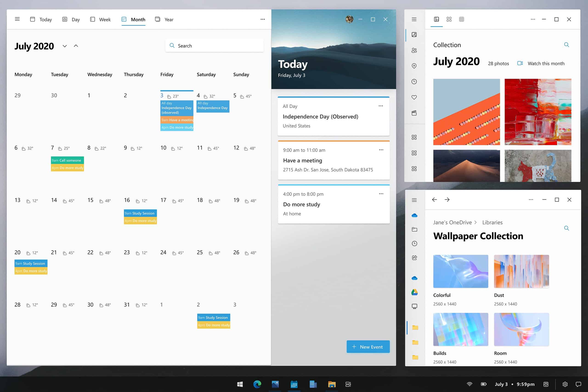Viewport: 588px width, 392px height.
Task: Select the split layout view in Photos
Action: 436,19
